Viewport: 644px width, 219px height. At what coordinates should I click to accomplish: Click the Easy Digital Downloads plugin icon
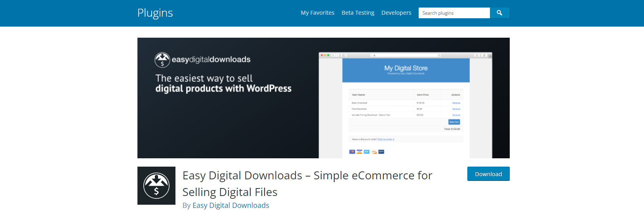[156, 186]
